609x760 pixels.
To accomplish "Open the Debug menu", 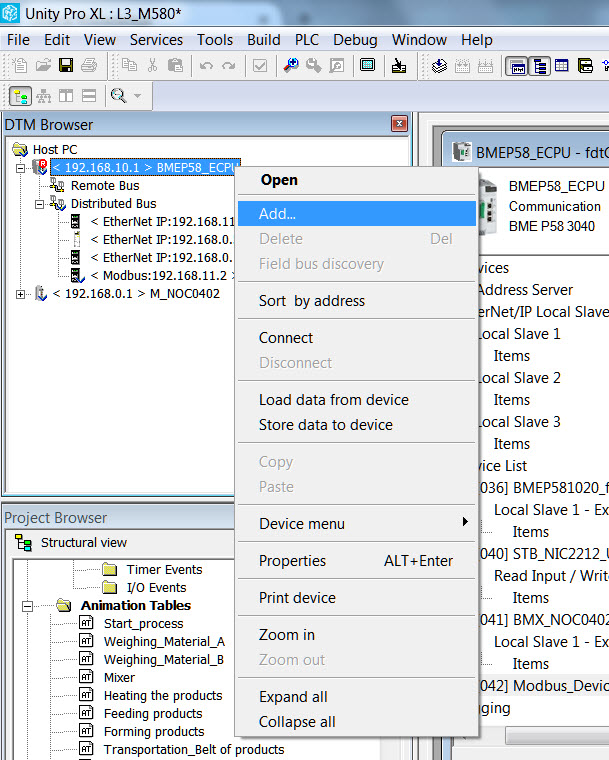I will pyautogui.click(x=355, y=40).
